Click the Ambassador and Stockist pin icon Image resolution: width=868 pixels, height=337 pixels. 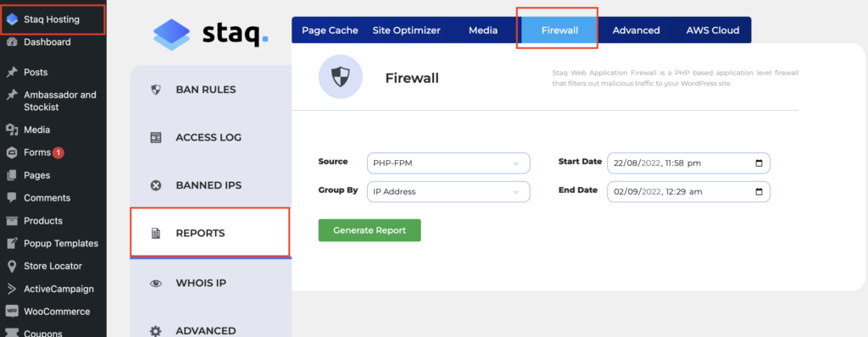click(x=12, y=95)
